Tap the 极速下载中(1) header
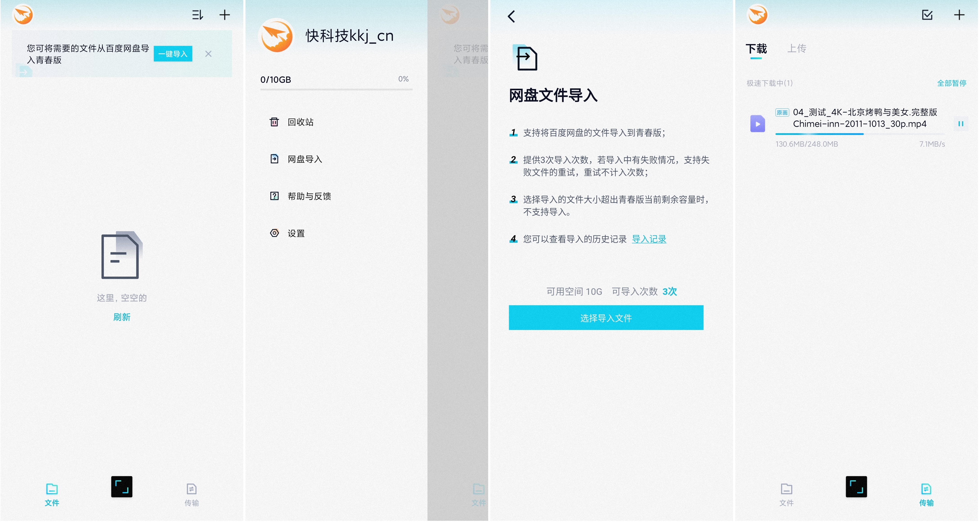 coord(769,83)
